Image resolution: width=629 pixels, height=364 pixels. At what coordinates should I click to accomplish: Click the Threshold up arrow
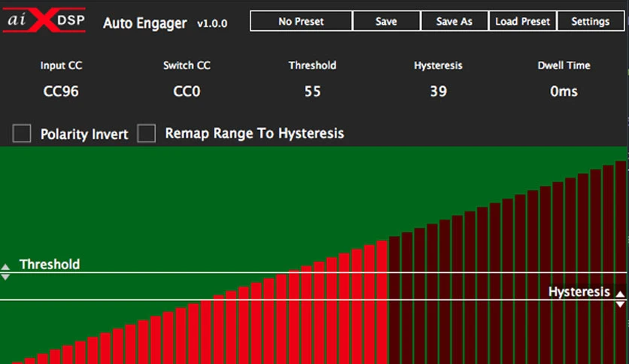click(5, 267)
